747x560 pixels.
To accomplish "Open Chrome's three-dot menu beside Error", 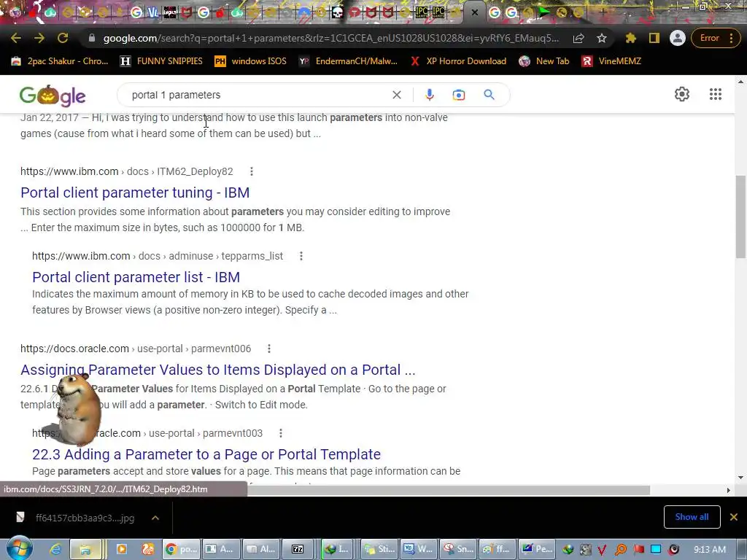I will [x=731, y=38].
